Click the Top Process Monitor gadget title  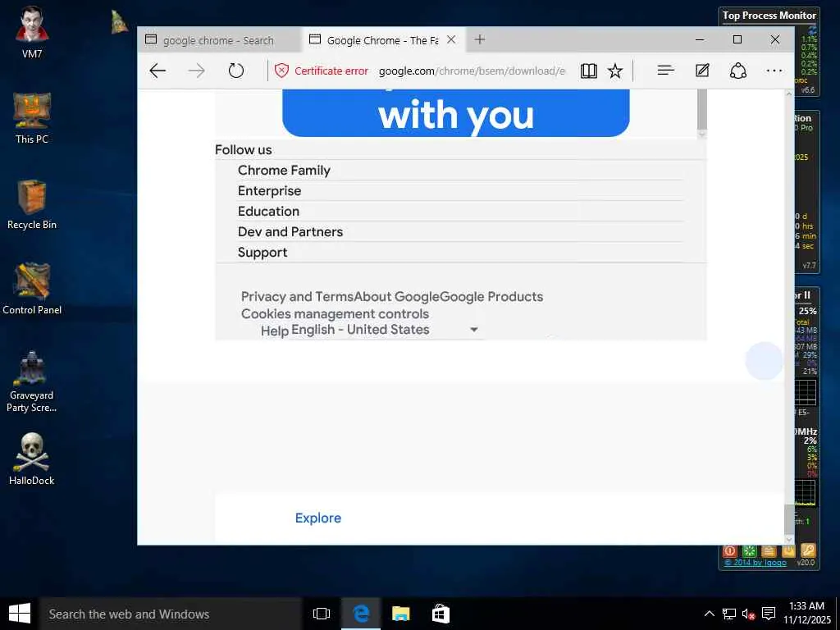pyautogui.click(x=769, y=16)
